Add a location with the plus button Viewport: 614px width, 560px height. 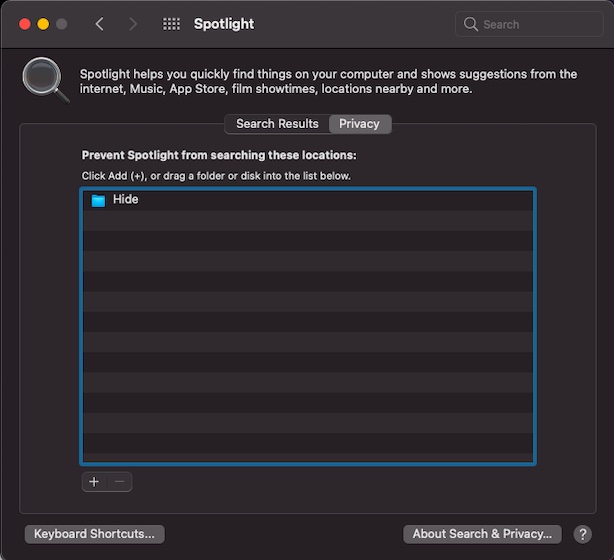point(94,482)
